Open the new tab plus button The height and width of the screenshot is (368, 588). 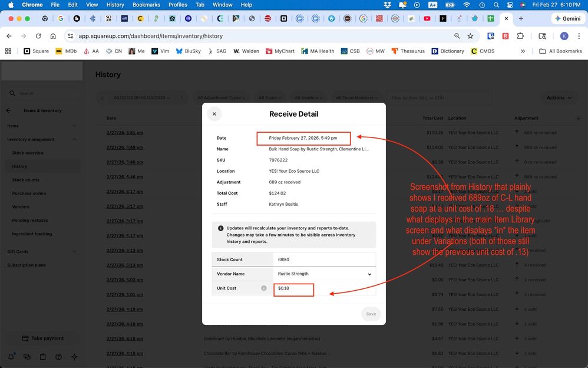tap(521, 18)
